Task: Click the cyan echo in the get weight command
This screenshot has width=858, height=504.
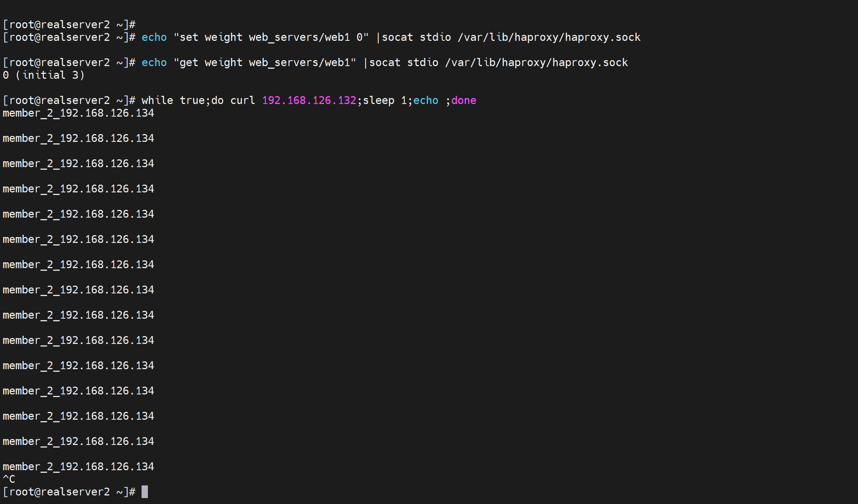Action: tap(154, 62)
